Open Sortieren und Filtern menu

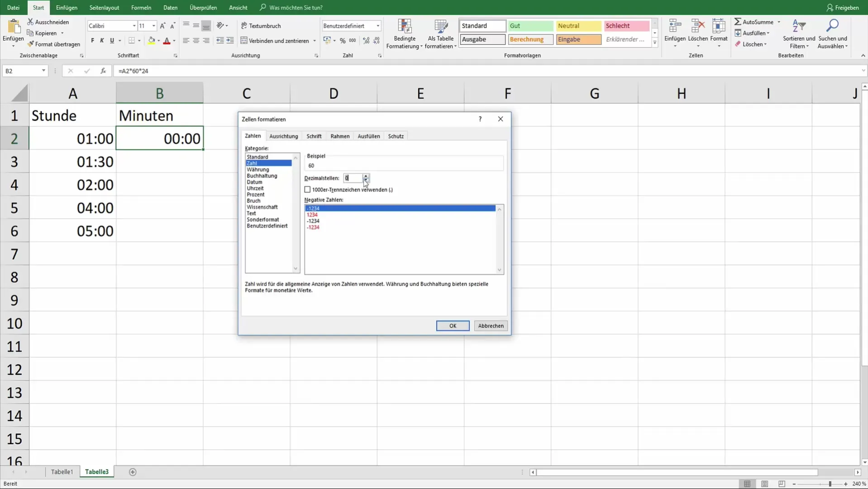(x=799, y=34)
